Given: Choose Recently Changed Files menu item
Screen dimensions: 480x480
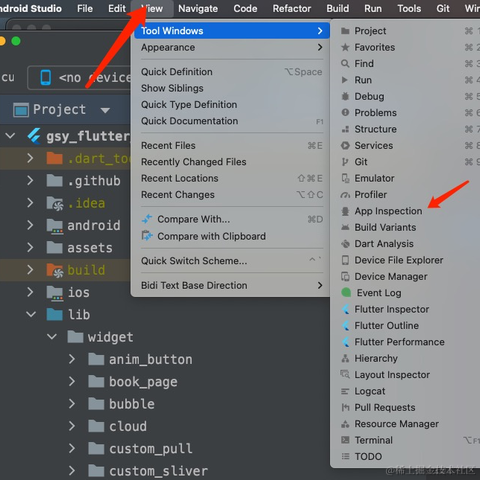Looking at the screenshot, I should [x=232, y=162].
